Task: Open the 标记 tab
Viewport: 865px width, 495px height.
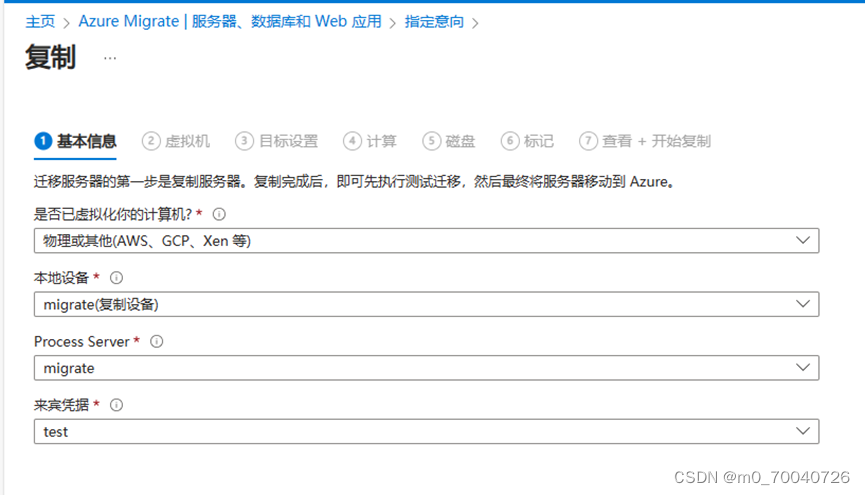Action: pos(528,141)
